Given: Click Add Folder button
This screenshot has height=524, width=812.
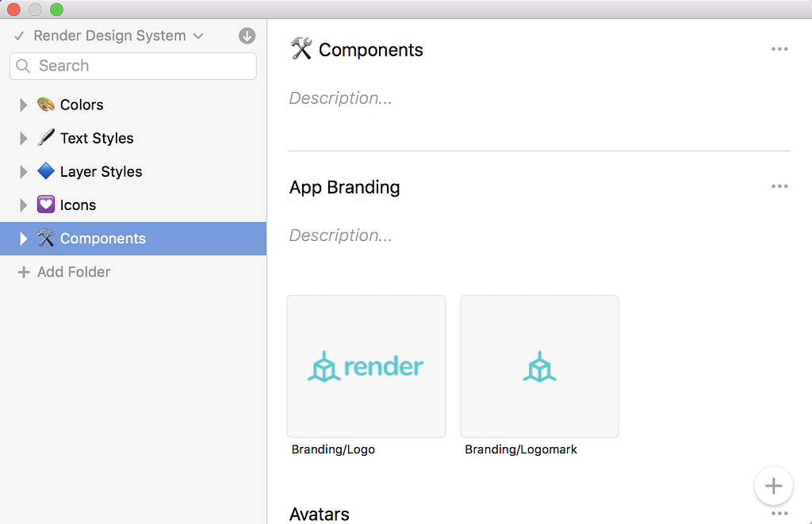Looking at the screenshot, I should [64, 272].
